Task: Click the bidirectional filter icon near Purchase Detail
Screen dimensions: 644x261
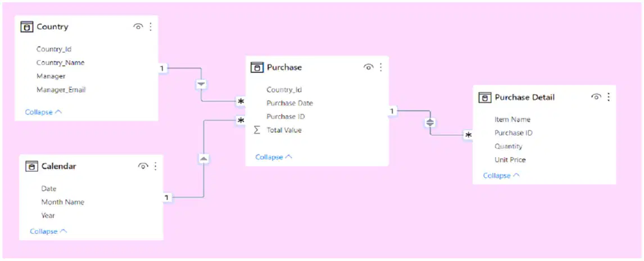Action: [x=430, y=122]
